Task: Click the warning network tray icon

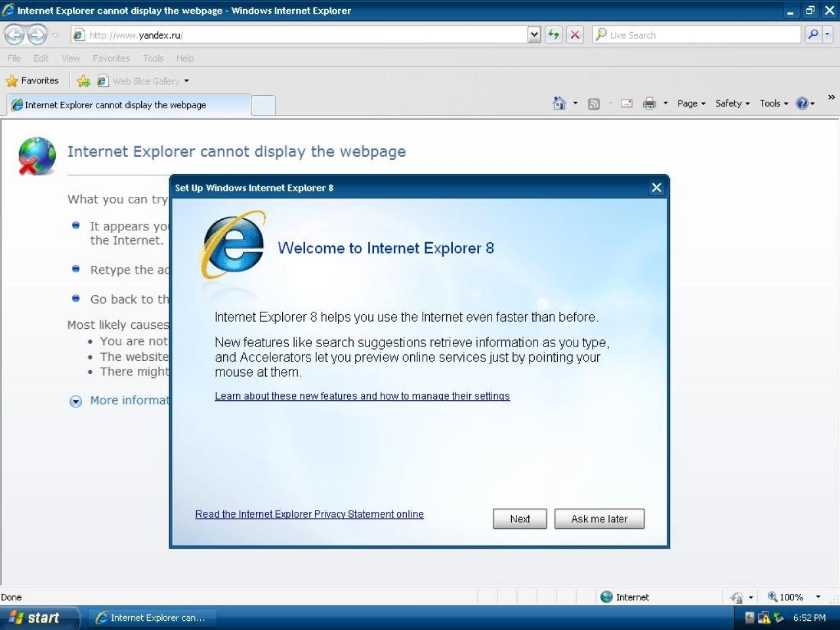Action: coord(764,617)
